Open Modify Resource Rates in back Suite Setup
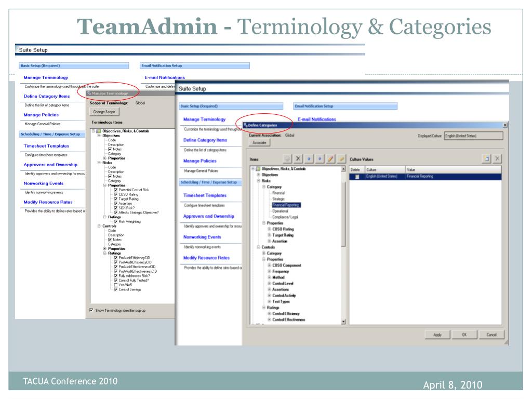This screenshot has width=532, height=399. 48,202
